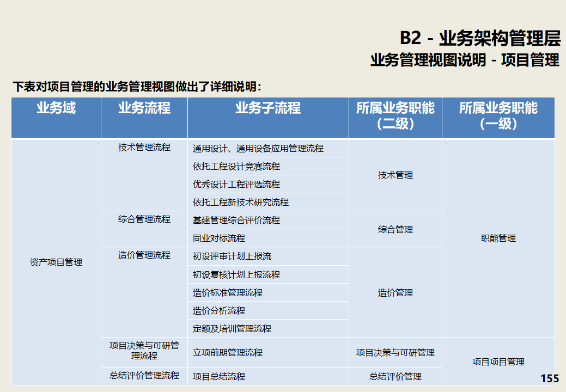Image resolution: width=566 pixels, height=392 pixels.
Task: Click the page number '155'
Action: 550,378
